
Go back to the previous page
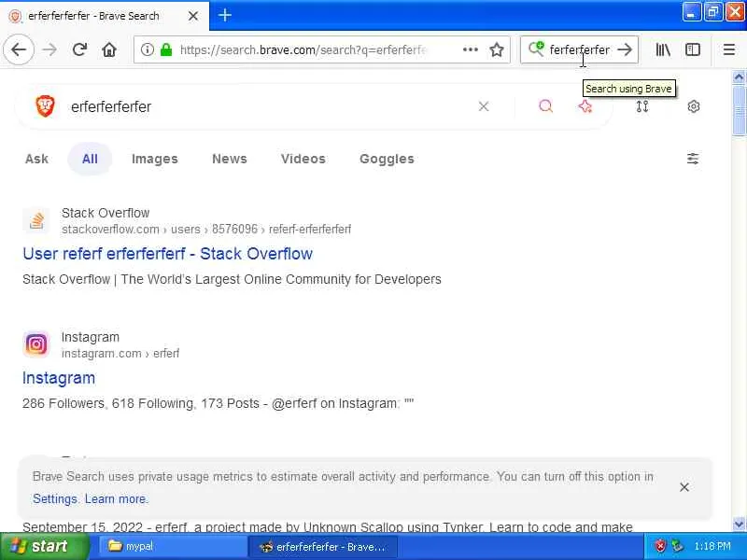click(x=19, y=49)
